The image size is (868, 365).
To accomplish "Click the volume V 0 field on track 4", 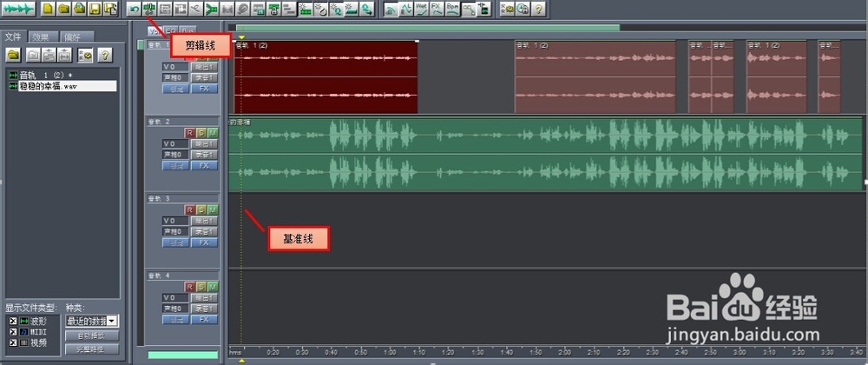I will 175,297.
